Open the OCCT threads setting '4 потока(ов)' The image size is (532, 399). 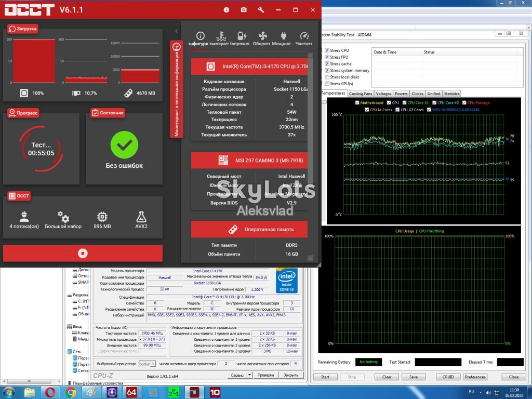click(x=24, y=220)
